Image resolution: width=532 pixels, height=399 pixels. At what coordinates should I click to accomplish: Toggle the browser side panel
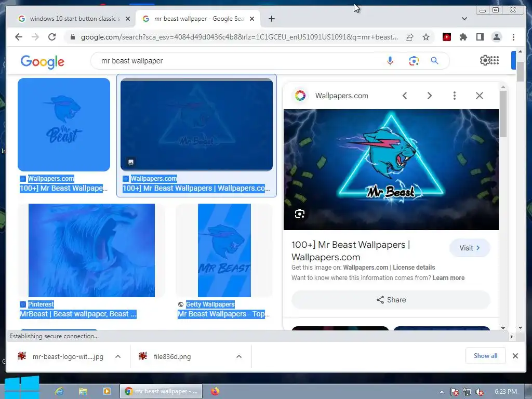point(480,37)
